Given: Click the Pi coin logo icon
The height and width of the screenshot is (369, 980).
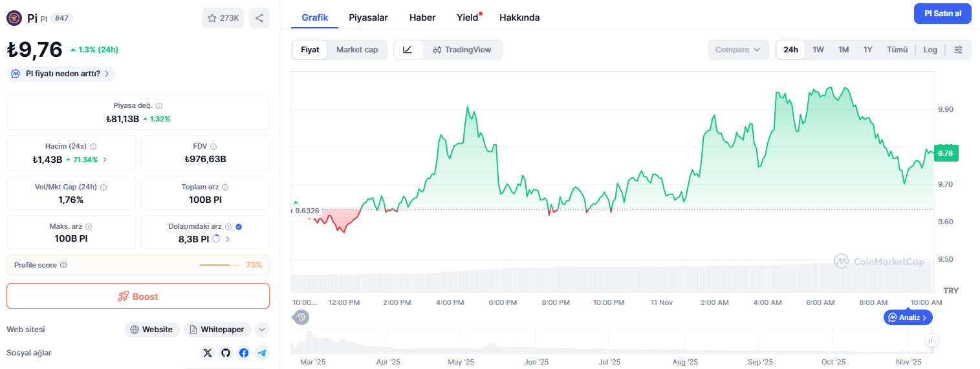Looking at the screenshot, I should [x=14, y=18].
